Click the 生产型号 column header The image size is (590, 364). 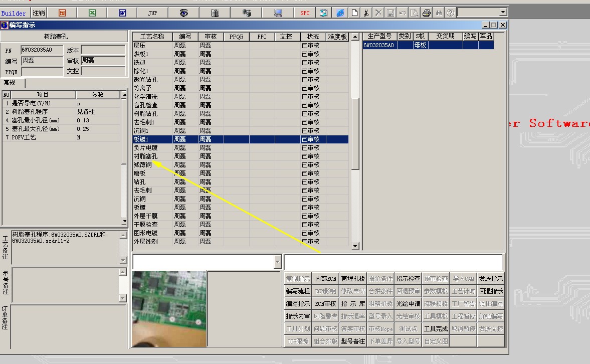click(379, 36)
